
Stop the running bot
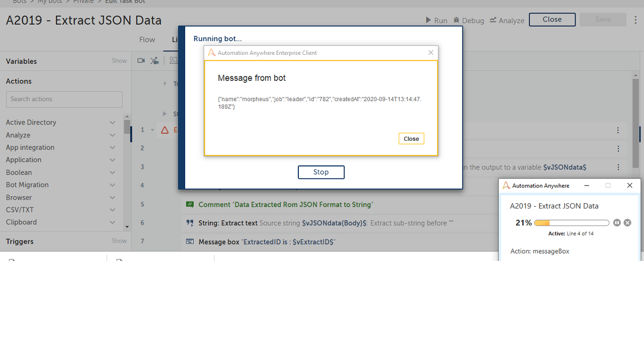click(x=321, y=172)
